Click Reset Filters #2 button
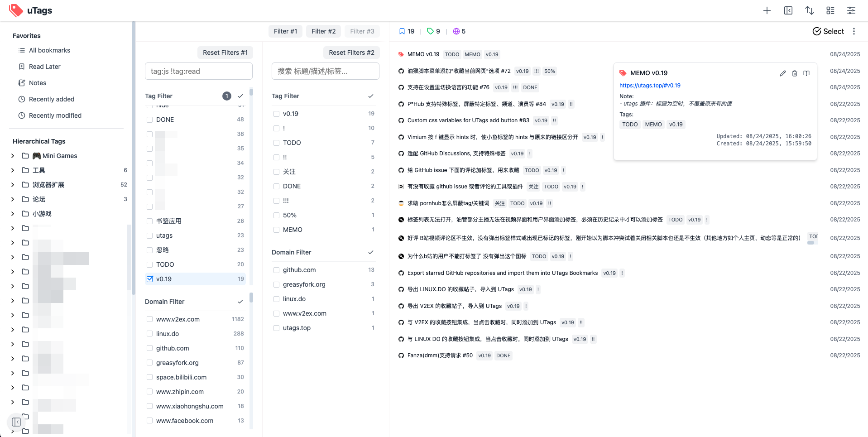 [x=351, y=53]
